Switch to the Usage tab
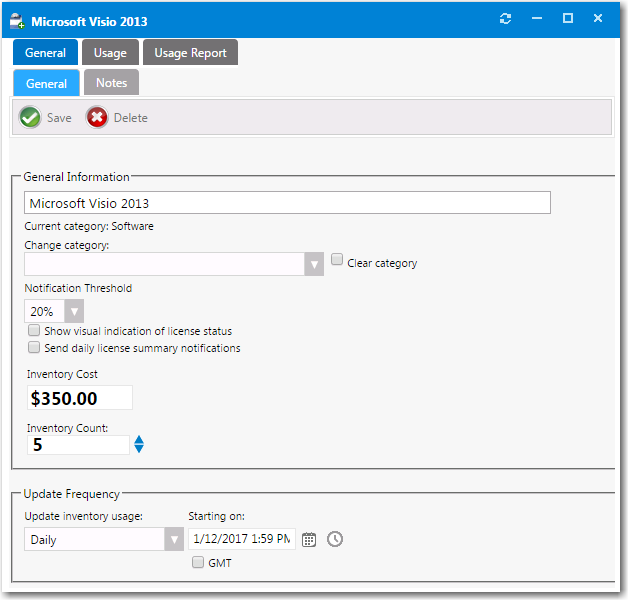Viewport: 628px width, 600px height. click(110, 53)
